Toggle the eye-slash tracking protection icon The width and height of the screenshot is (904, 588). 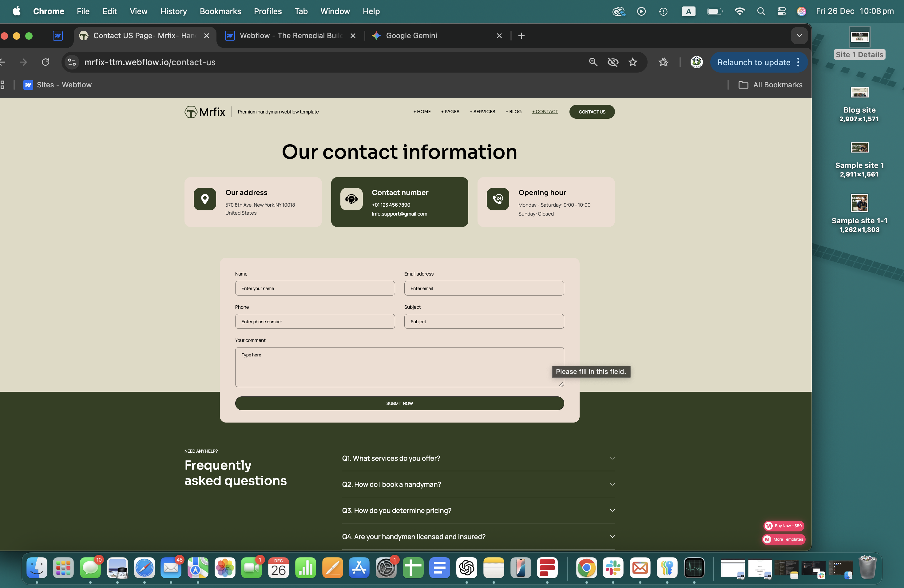(x=613, y=62)
